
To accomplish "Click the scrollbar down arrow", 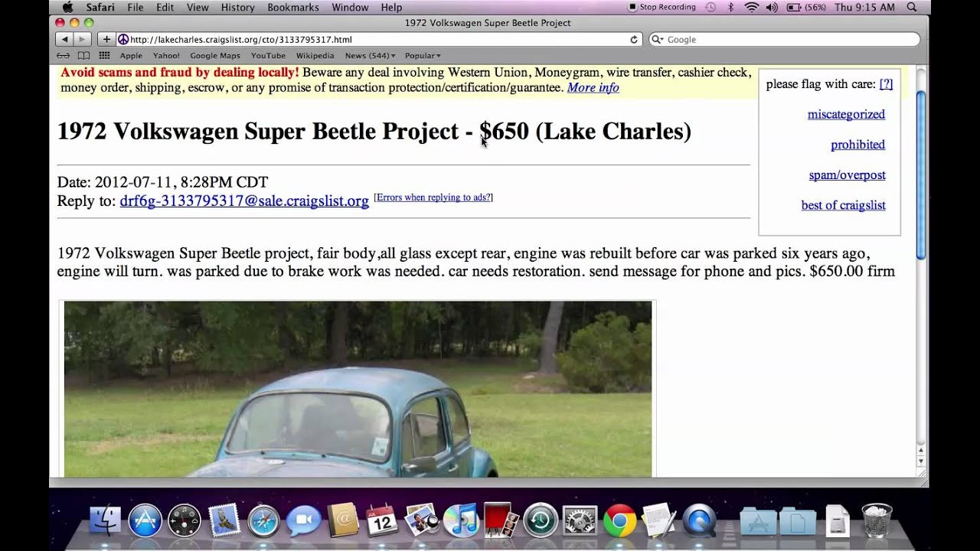I will (x=921, y=461).
